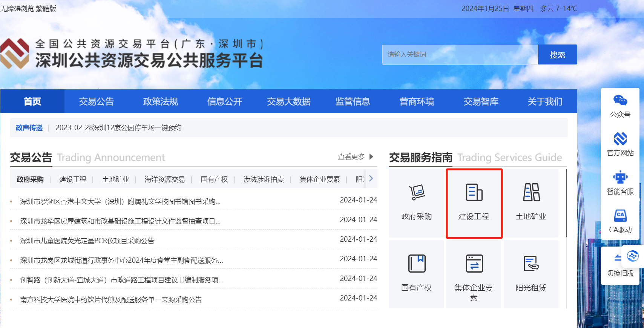Open the 官方网站 sidebar icon
This screenshot has height=328, width=644.
pos(620,139)
